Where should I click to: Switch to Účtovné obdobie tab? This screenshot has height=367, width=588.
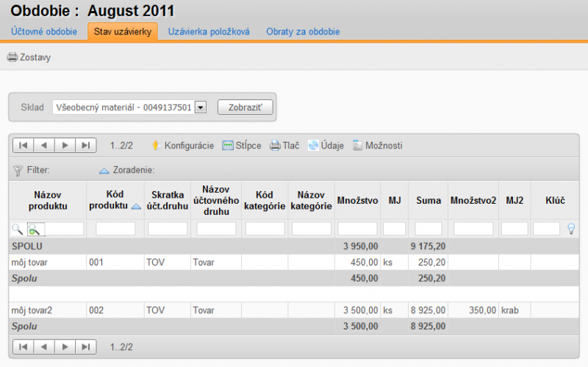44,32
